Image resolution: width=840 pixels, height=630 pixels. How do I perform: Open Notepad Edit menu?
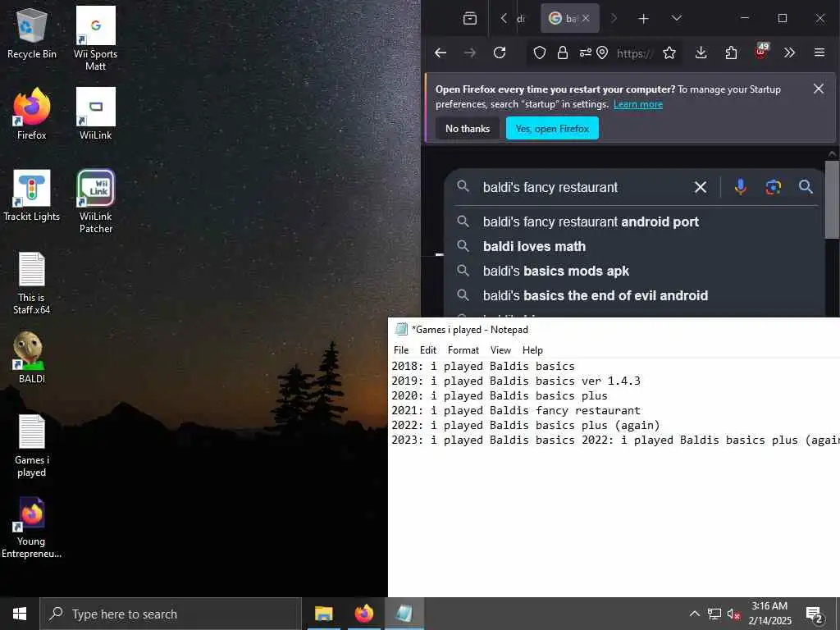tap(428, 349)
